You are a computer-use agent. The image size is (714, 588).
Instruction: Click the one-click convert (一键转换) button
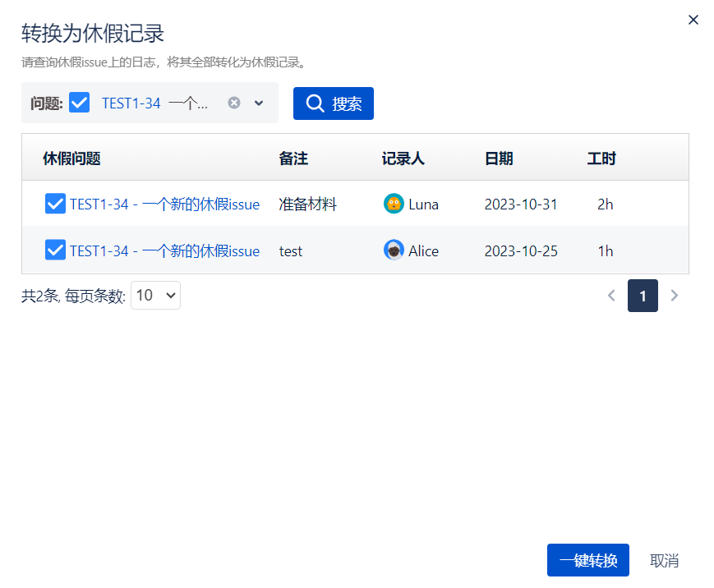click(x=588, y=560)
